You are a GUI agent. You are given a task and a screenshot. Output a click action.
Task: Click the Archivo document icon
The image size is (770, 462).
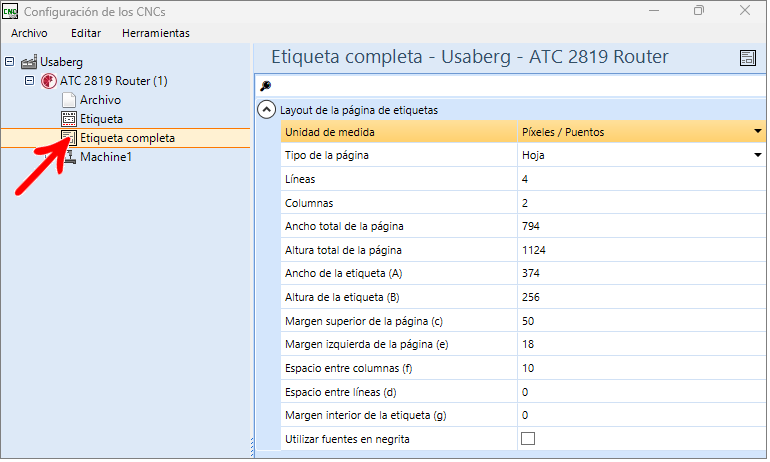click(x=69, y=100)
